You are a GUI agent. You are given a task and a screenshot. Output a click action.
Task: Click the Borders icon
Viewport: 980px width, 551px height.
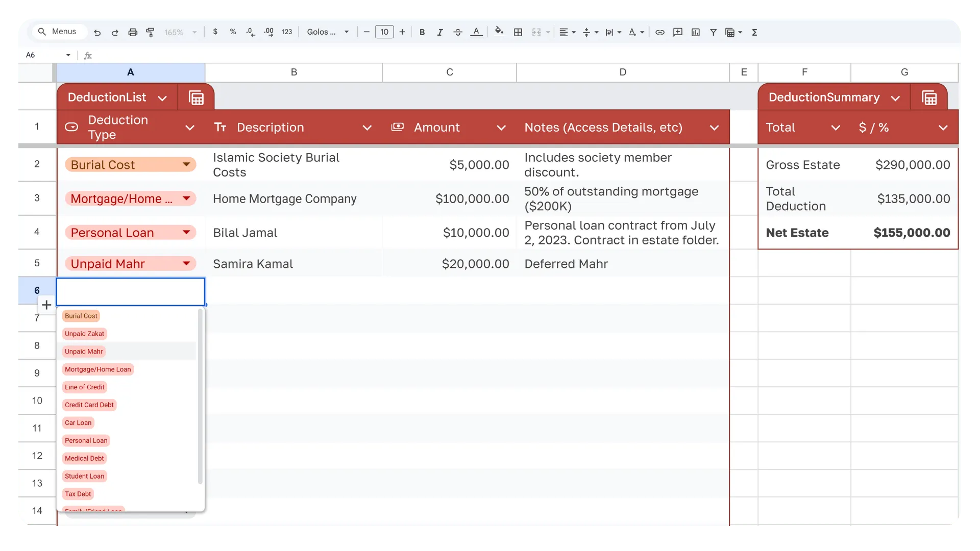(518, 32)
